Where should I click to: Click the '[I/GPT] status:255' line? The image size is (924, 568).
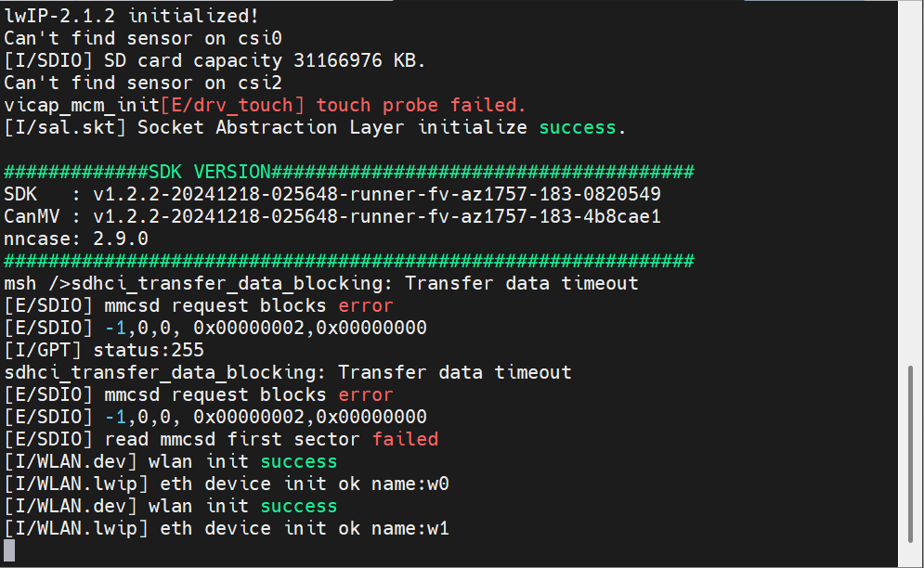[x=104, y=350]
